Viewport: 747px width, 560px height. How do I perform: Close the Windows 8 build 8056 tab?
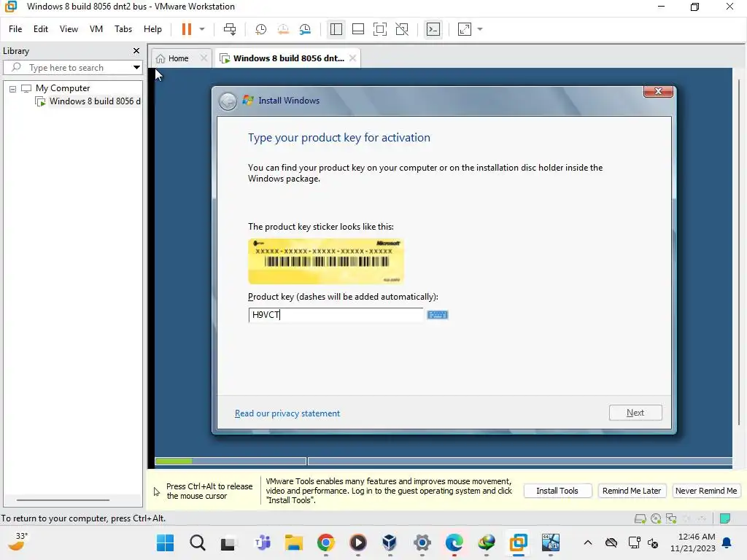[352, 58]
